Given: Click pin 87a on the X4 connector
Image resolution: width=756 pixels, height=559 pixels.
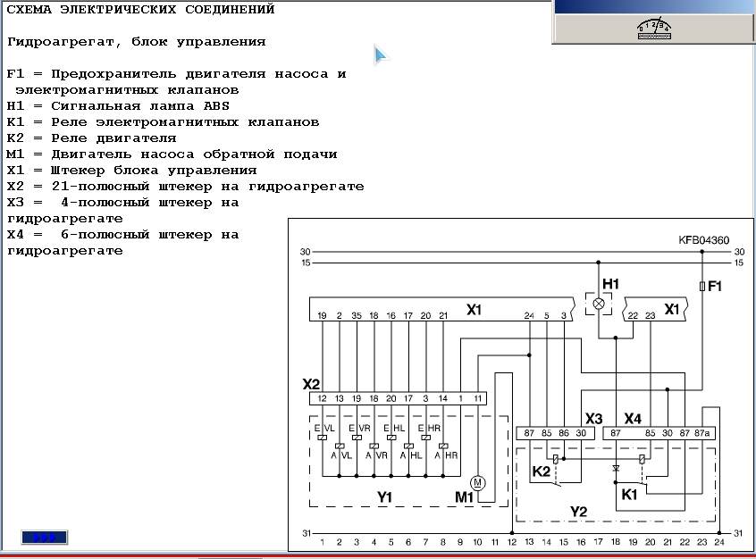Looking at the screenshot, I should pyautogui.click(x=703, y=433).
